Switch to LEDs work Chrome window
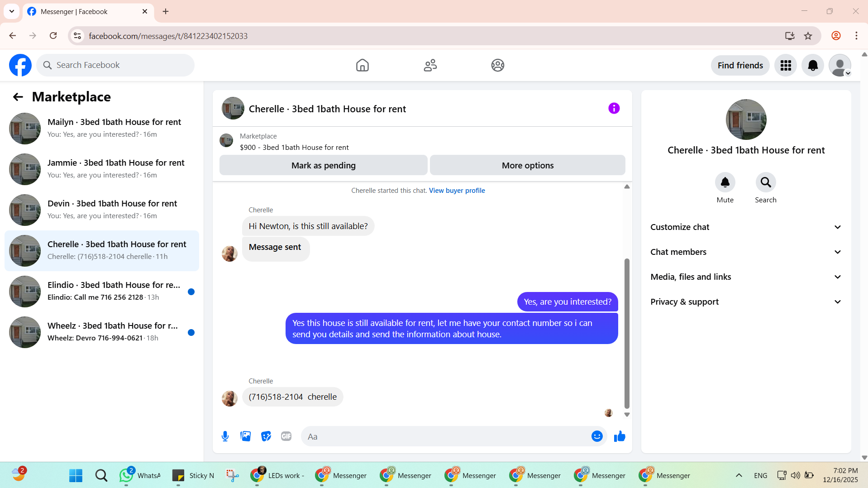The image size is (868, 488). [277, 475]
